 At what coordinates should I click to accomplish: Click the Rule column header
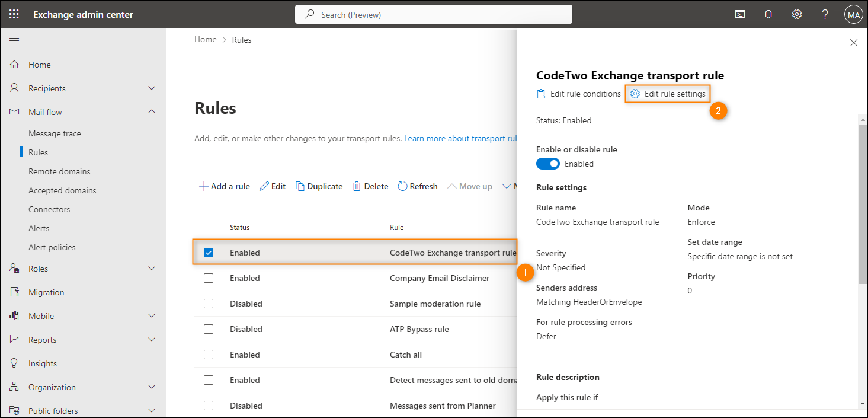396,228
